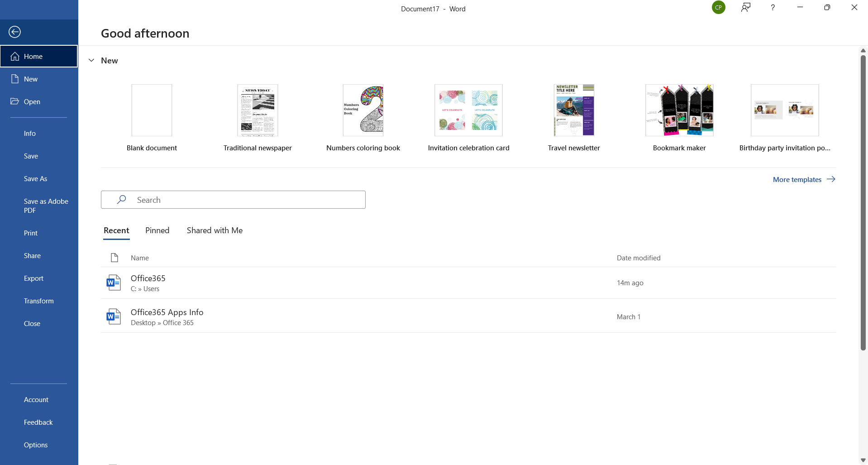The image size is (868, 465).
Task: Click the vertical scrollbar thumb
Action: pyautogui.click(x=863, y=202)
